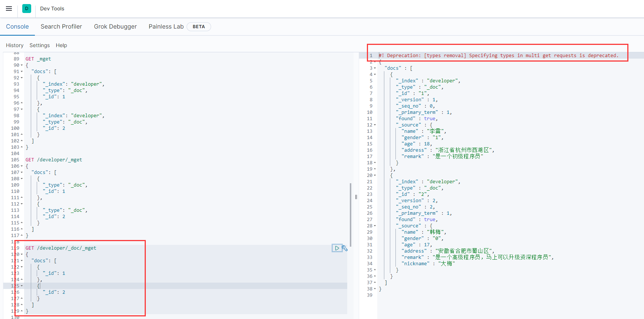Open the History panel

(x=15, y=45)
